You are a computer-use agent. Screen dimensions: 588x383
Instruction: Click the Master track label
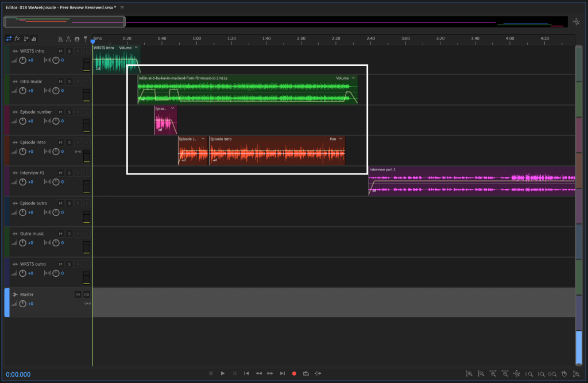pos(26,295)
